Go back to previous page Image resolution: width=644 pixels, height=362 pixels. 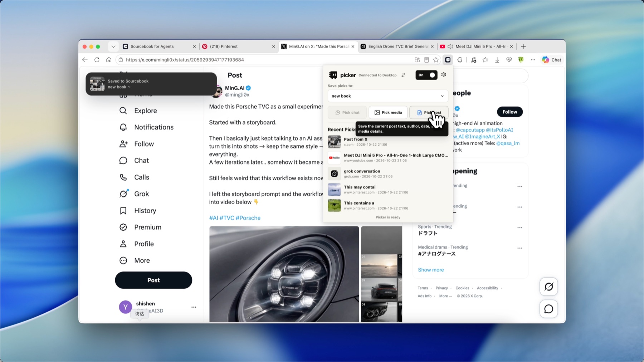coord(85,60)
